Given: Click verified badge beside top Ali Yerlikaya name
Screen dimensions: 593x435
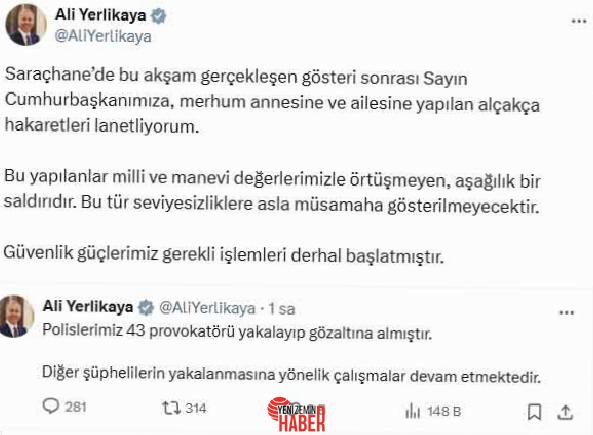Looking at the screenshot, I should pyautogui.click(x=158, y=16).
